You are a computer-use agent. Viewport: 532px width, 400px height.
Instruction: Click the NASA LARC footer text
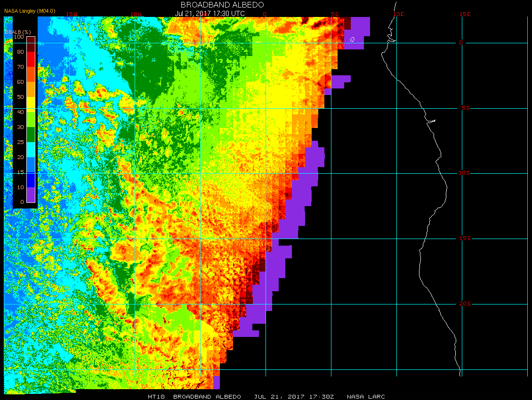(x=366, y=397)
